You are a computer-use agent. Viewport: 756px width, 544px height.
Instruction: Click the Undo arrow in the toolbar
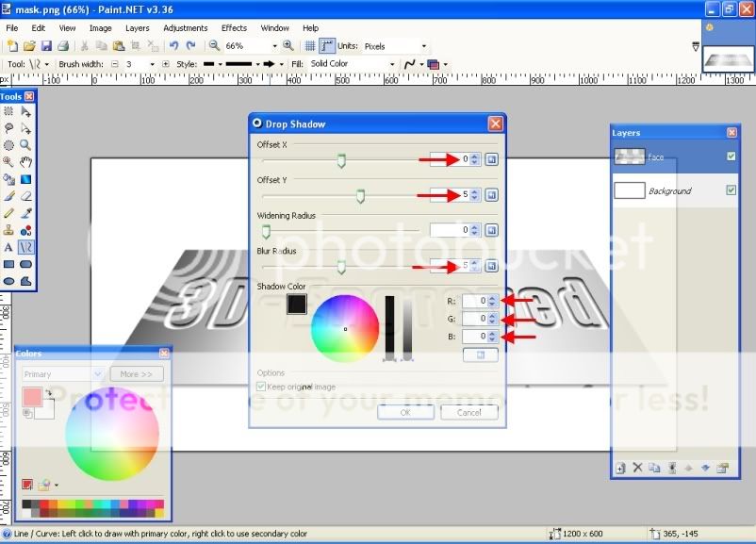click(173, 44)
